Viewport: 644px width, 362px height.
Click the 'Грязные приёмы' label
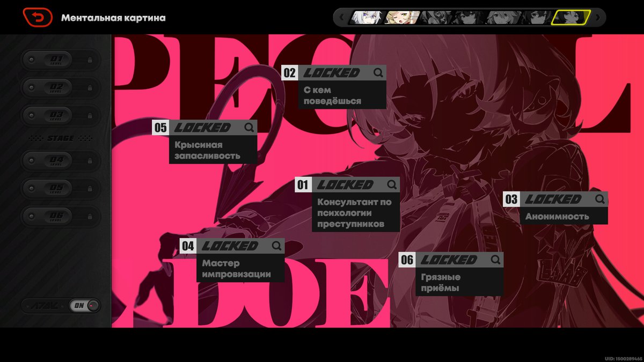coord(441,283)
